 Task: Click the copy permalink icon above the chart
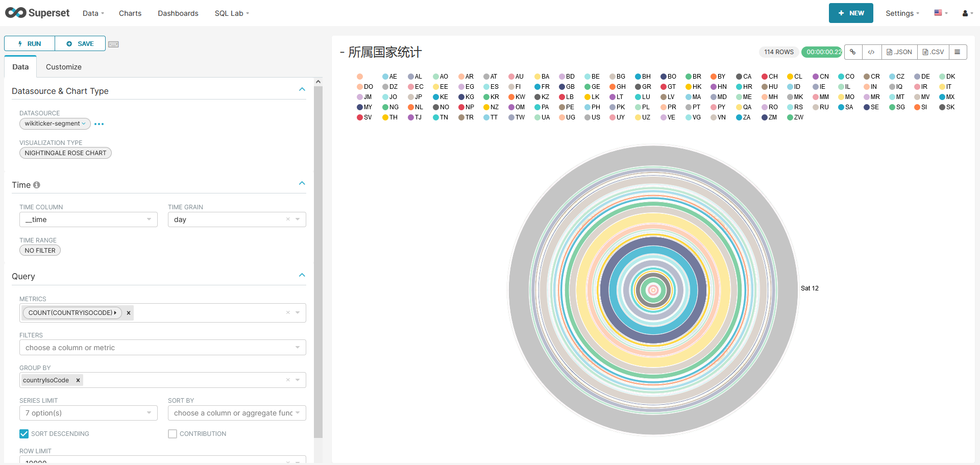click(x=853, y=52)
